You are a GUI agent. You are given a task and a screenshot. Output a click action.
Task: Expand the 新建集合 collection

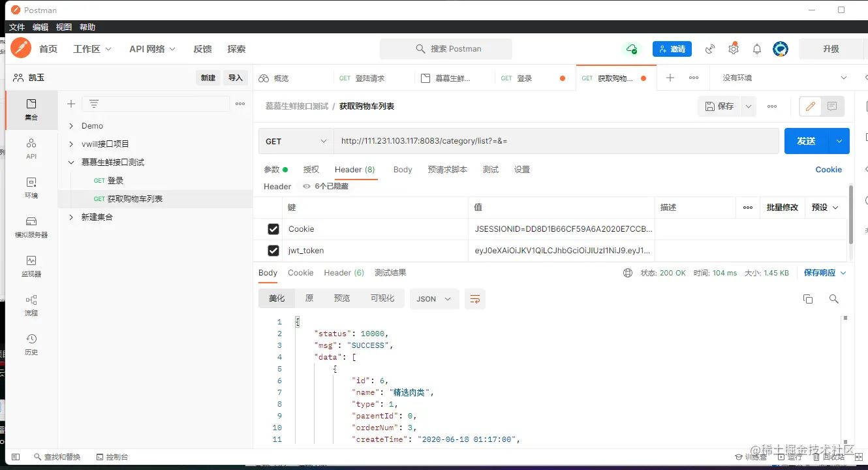pos(71,217)
